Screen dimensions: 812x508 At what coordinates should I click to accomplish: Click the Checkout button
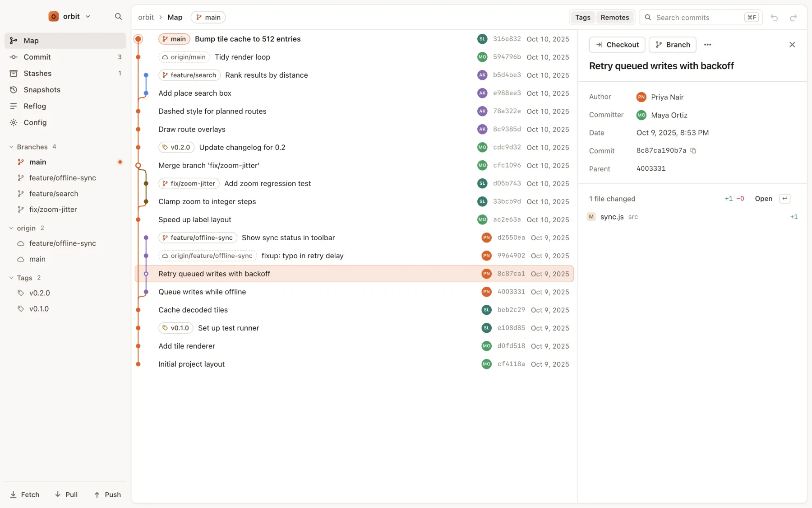coord(617,45)
